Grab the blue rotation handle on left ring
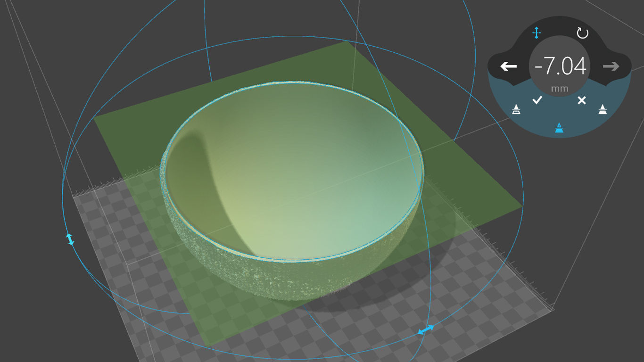Viewport: 644px width, 362px height. [x=70, y=239]
